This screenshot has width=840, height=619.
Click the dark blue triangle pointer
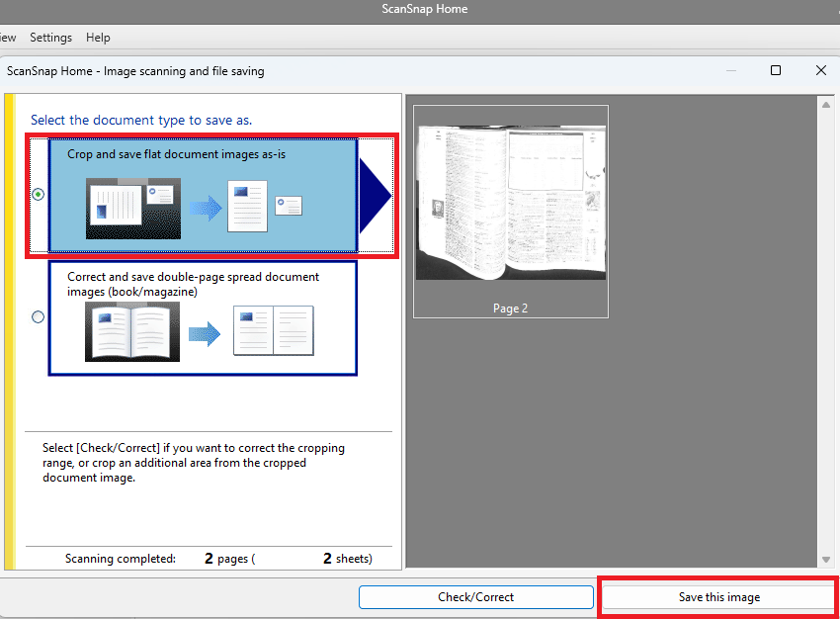(375, 195)
